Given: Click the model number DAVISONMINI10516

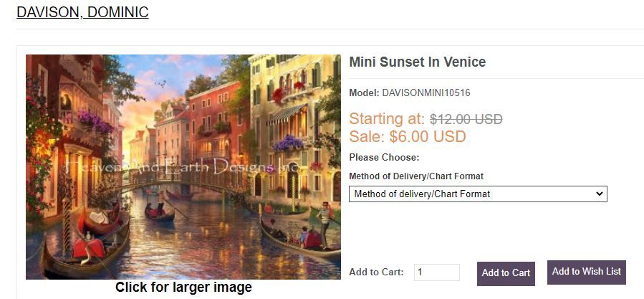Looking at the screenshot, I should (x=426, y=93).
